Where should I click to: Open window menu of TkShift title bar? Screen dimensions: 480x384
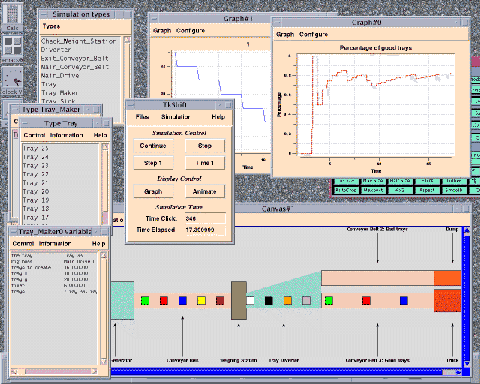pyautogui.click(x=131, y=105)
